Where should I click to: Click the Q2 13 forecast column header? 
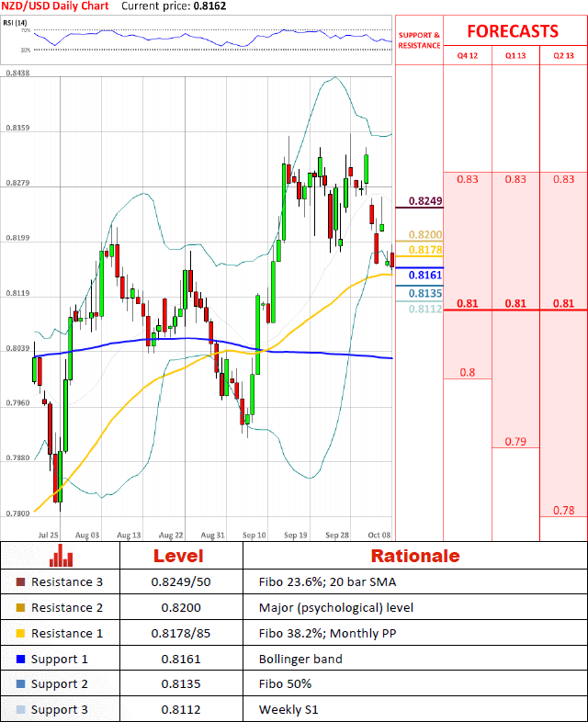coord(563,56)
